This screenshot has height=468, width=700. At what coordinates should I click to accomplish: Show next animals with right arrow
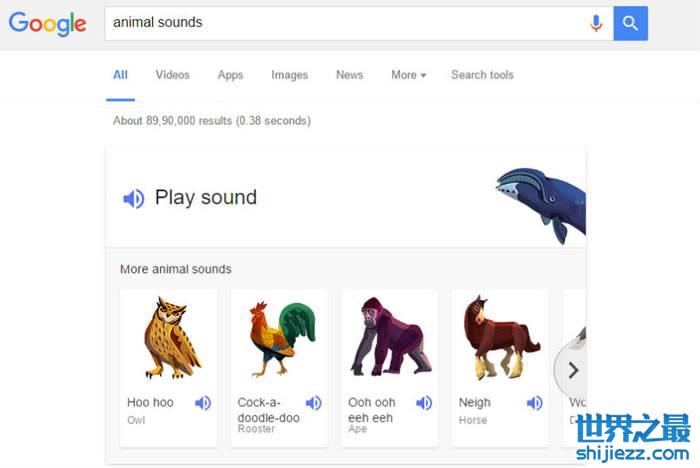tap(572, 370)
